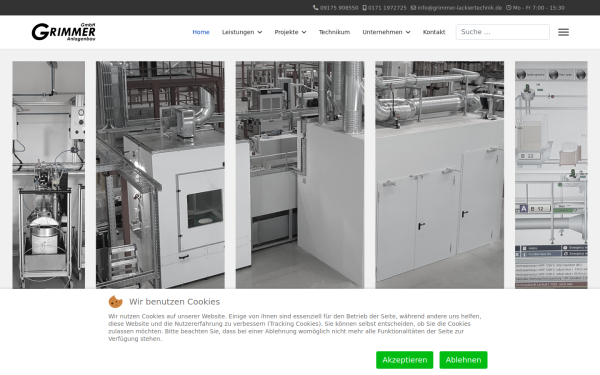This screenshot has height=375, width=600.
Task: Click opening hours text Mo - Fr 7:00 - 15:30
Action: [x=538, y=8]
